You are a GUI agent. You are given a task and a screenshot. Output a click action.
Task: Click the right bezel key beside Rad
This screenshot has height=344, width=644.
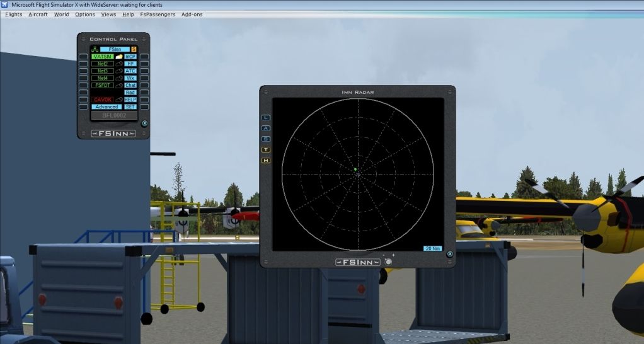pos(144,93)
